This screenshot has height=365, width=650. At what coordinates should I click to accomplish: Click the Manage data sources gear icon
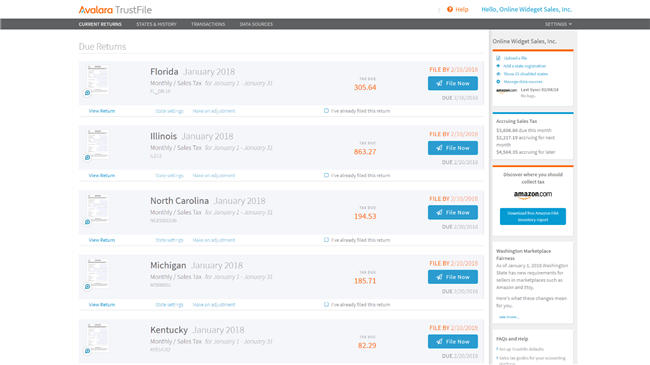498,82
